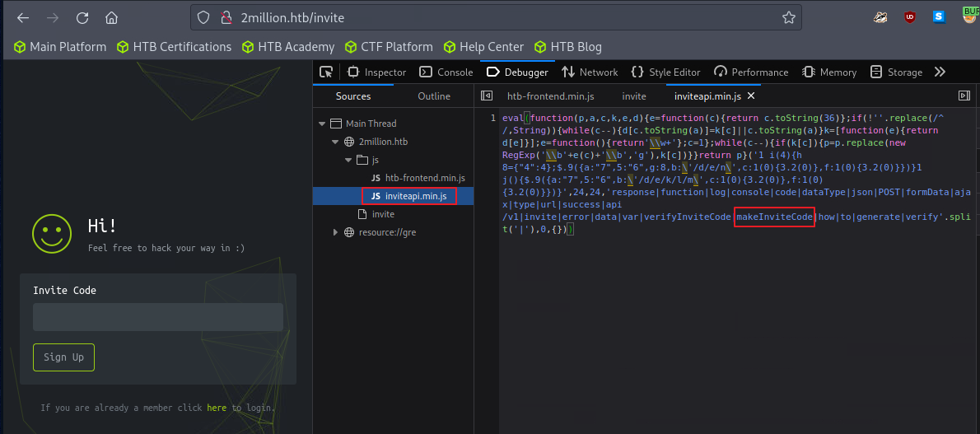This screenshot has height=434, width=980.
Task: Collapse the Main Thread tree node
Action: [322, 124]
